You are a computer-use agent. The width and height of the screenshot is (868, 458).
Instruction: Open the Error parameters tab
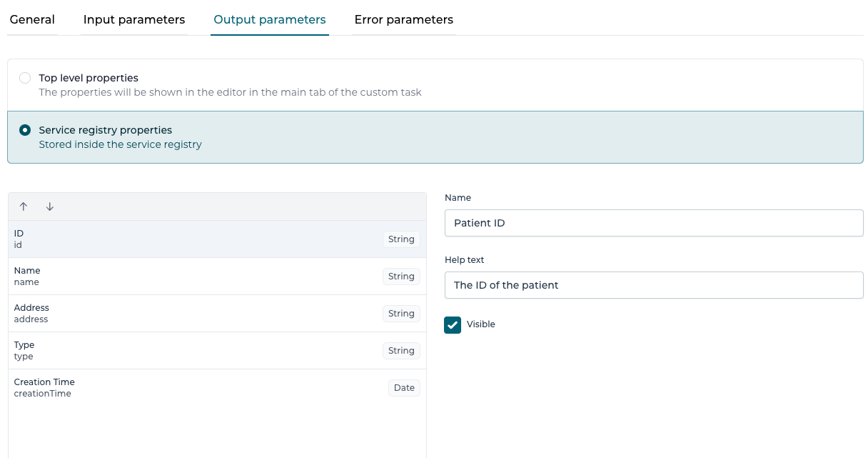pos(404,19)
